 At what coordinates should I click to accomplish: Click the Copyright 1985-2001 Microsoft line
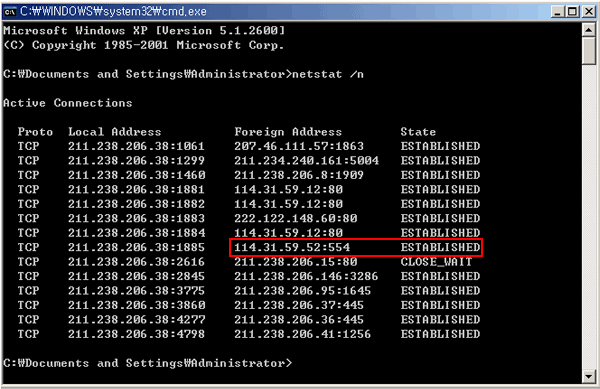point(143,45)
